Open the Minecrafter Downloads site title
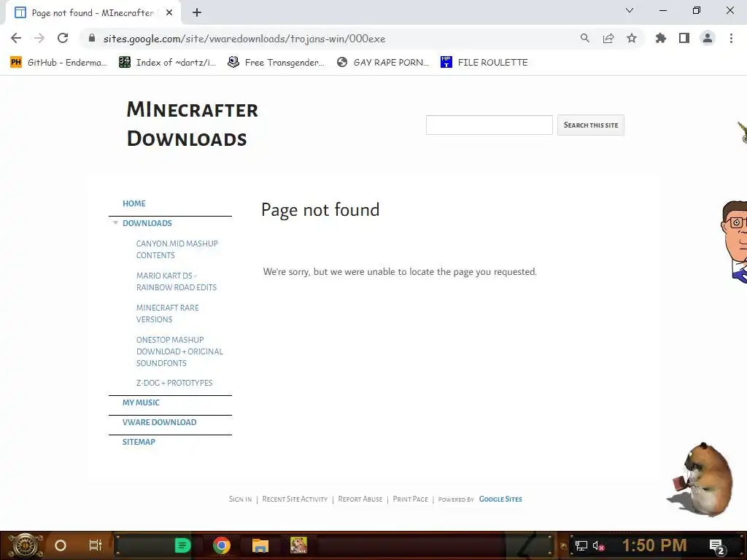Viewport: 747px width, 560px height. [x=192, y=124]
